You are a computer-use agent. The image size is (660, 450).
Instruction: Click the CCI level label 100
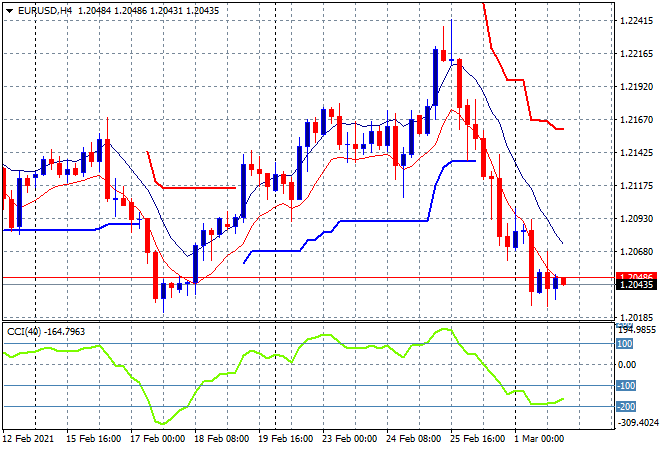click(625, 344)
